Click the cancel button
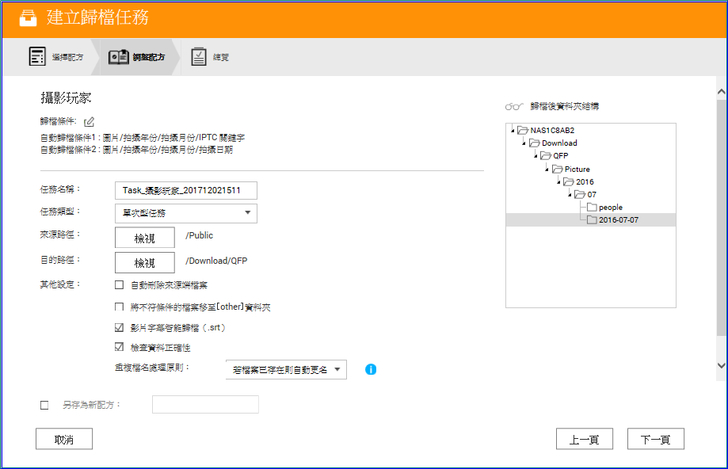Viewport: 728px width, 469px height. (x=64, y=439)
